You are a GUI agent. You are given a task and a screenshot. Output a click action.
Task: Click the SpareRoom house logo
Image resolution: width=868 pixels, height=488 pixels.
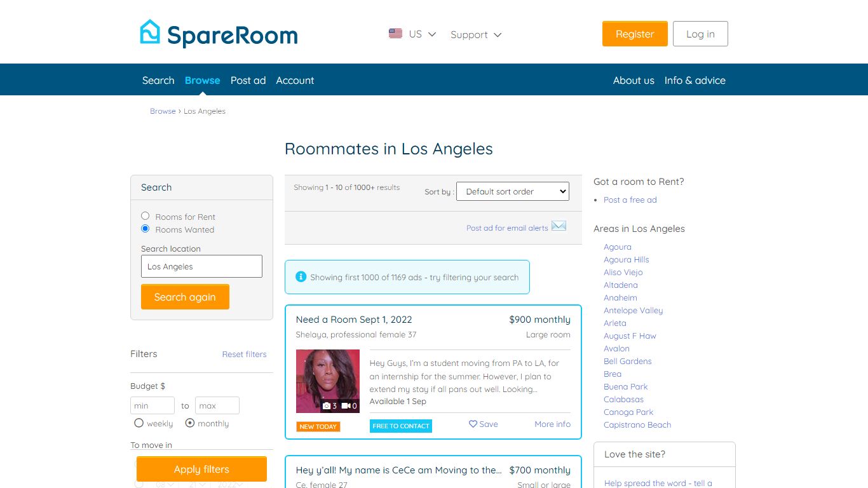(x=150, y=32)
